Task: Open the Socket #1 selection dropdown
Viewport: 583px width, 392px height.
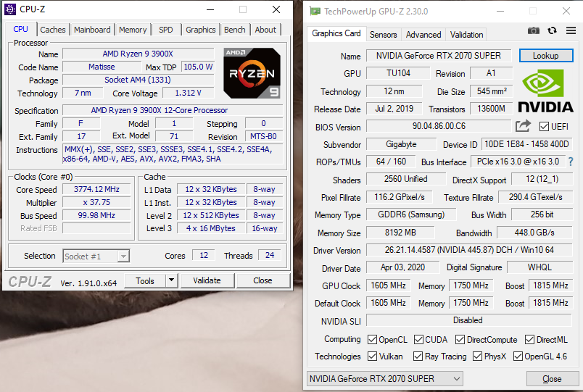Action: [x=96, y=256]
